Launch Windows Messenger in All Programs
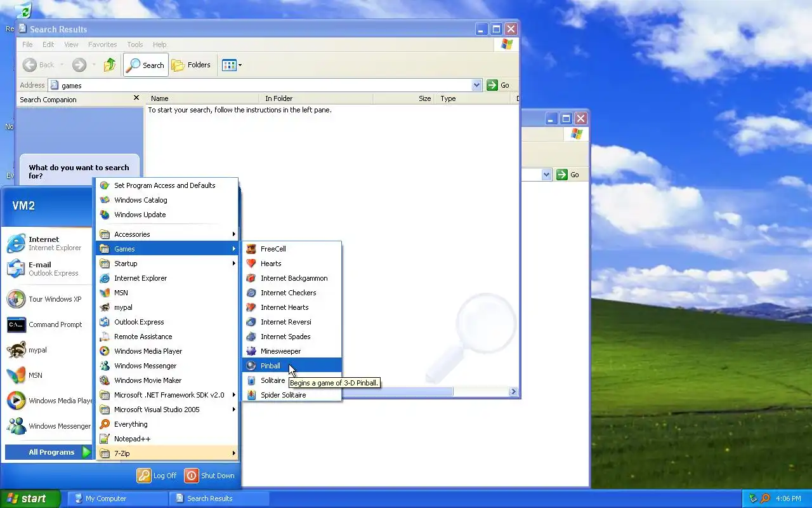This screenshot has width=812, height=508. 167,366
